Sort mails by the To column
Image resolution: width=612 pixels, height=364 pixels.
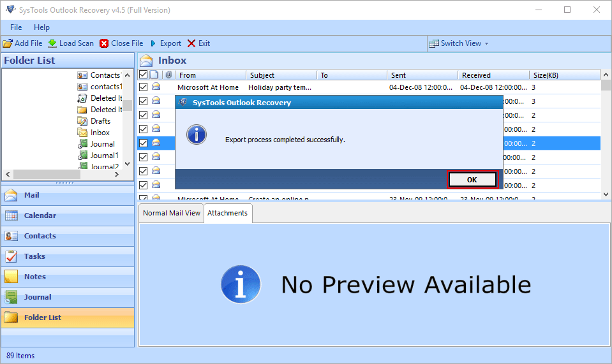352,75
